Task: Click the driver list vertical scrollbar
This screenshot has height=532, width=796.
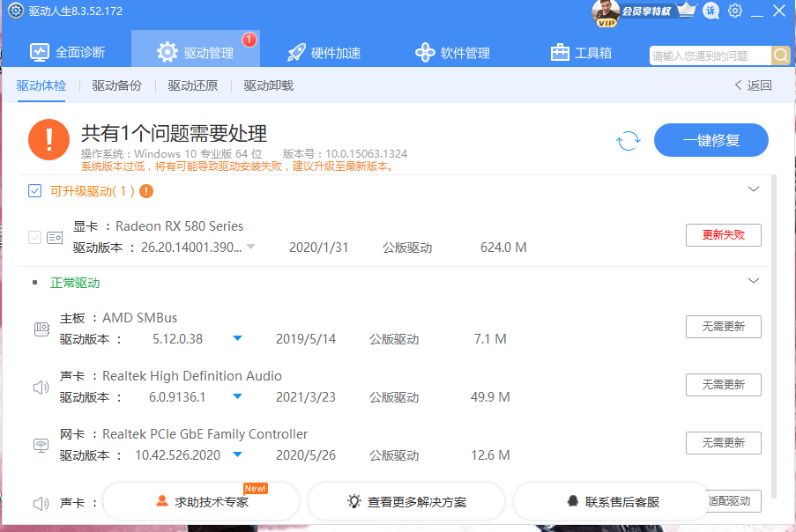Action: pos(774,337)
